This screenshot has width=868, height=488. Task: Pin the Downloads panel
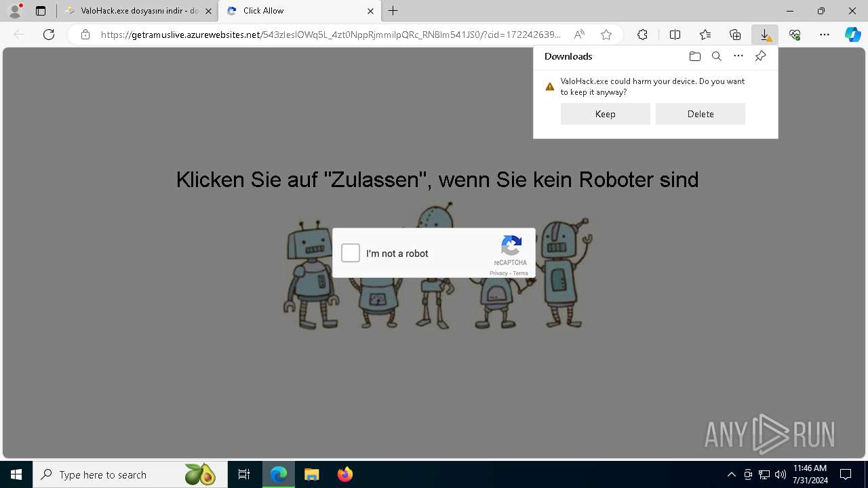(x=760, y=56)
